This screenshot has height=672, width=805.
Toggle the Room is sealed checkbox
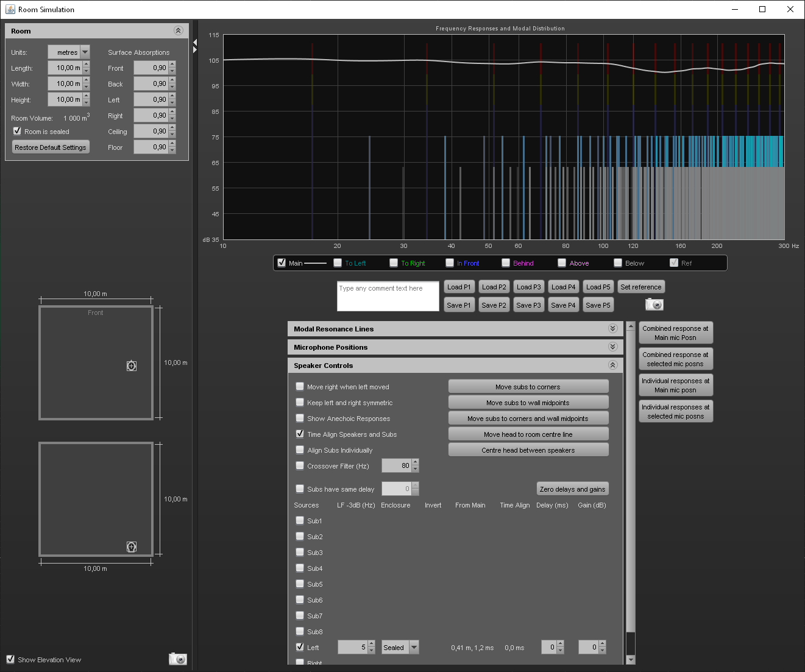point(17,131)
